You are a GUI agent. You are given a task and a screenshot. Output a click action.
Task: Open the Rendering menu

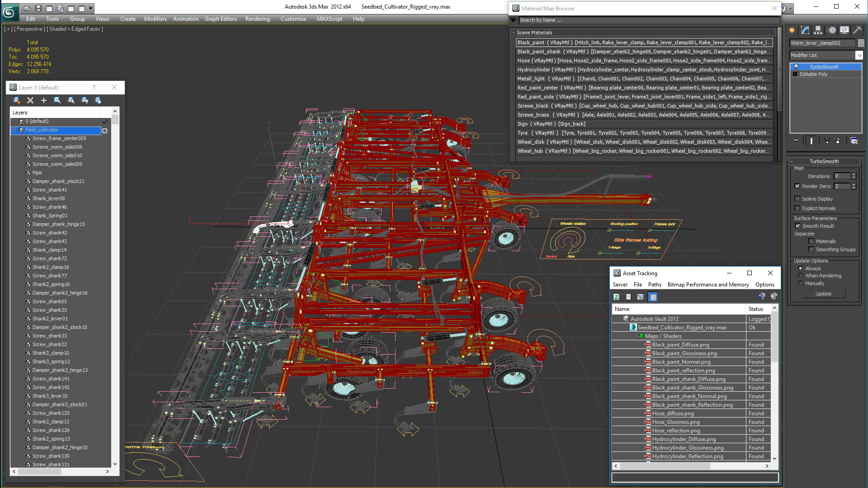[257, 19]
